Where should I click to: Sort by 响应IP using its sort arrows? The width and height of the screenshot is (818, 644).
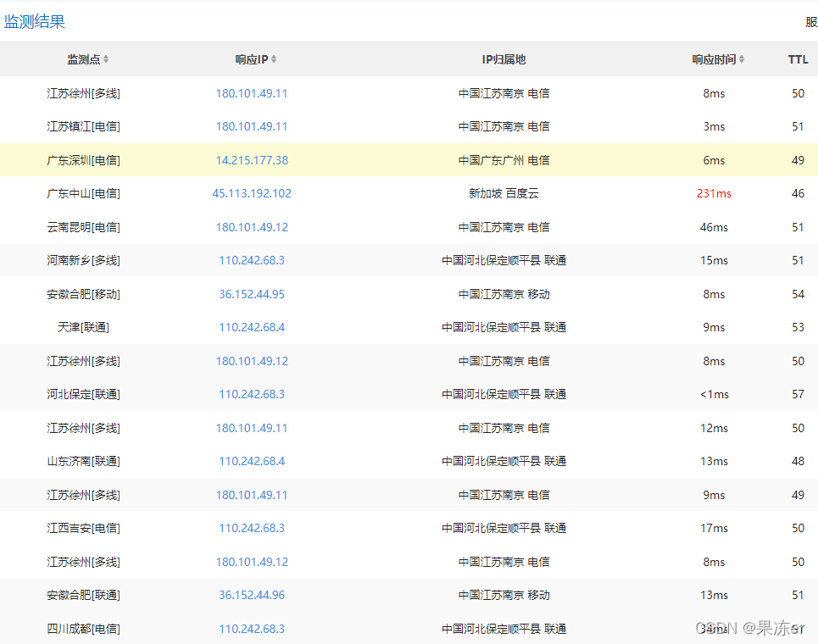tap(274, 59)
